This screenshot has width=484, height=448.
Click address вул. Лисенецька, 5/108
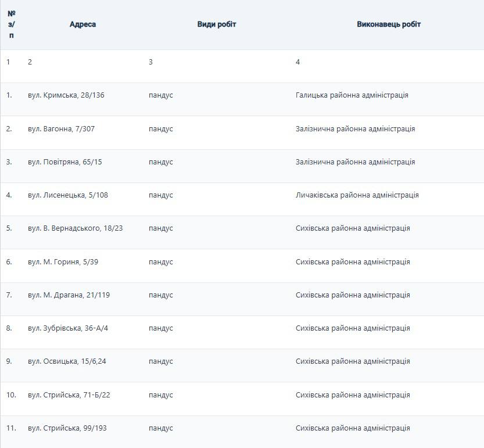[x=68, y=195]
